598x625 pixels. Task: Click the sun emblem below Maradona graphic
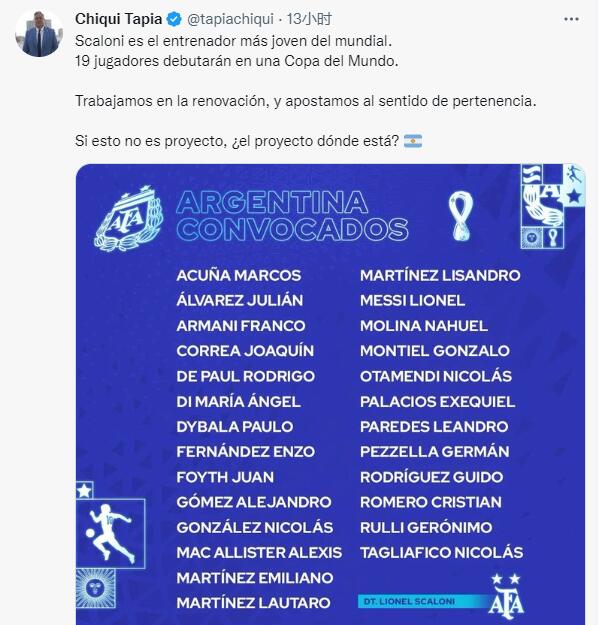[x=96, y=588]
